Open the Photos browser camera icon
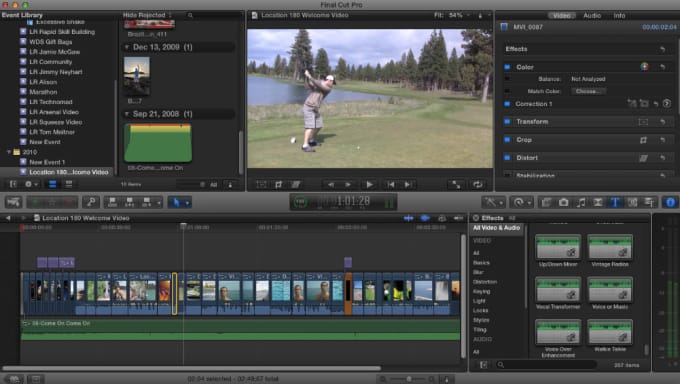 pos(563,202)
